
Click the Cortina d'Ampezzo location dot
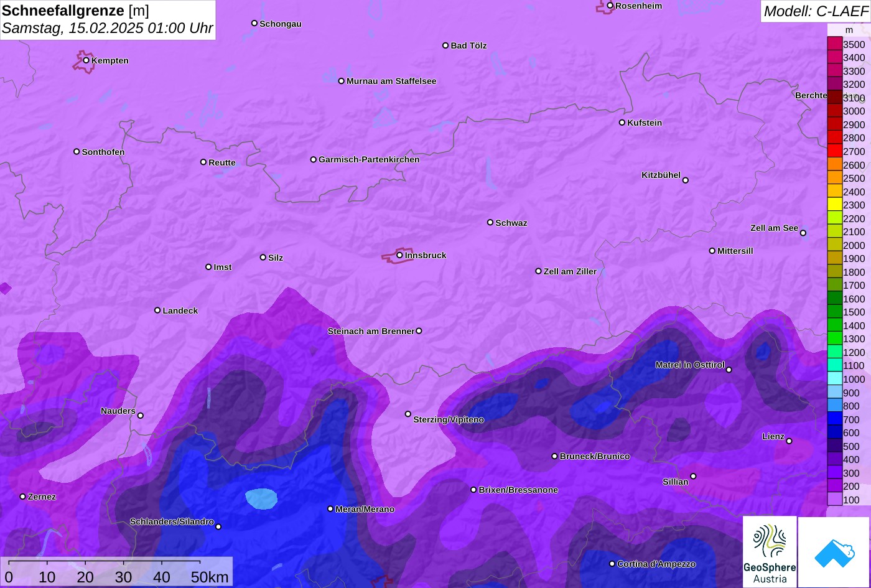[x=612, y=564]
